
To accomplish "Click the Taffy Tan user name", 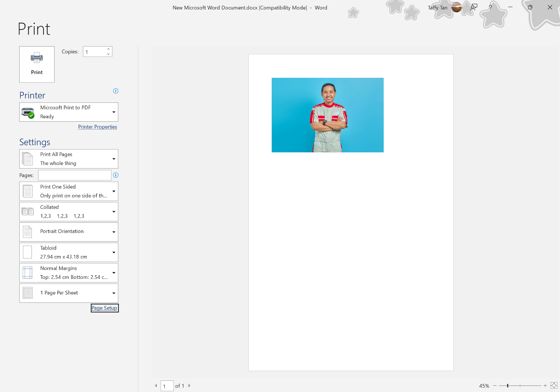I will [x=437, y=8].
